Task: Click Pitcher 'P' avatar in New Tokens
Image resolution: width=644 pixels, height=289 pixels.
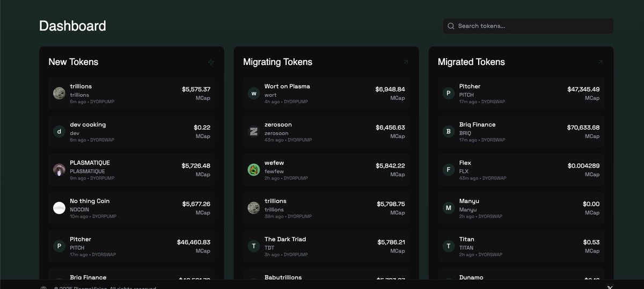Action: pos(59,246)
